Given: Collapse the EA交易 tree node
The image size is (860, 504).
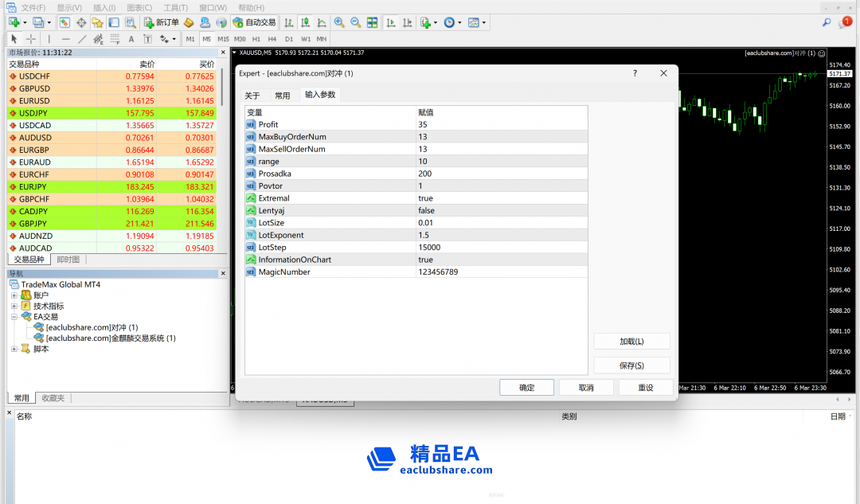Looking at the screenshot, I should [x=14, y=316].
